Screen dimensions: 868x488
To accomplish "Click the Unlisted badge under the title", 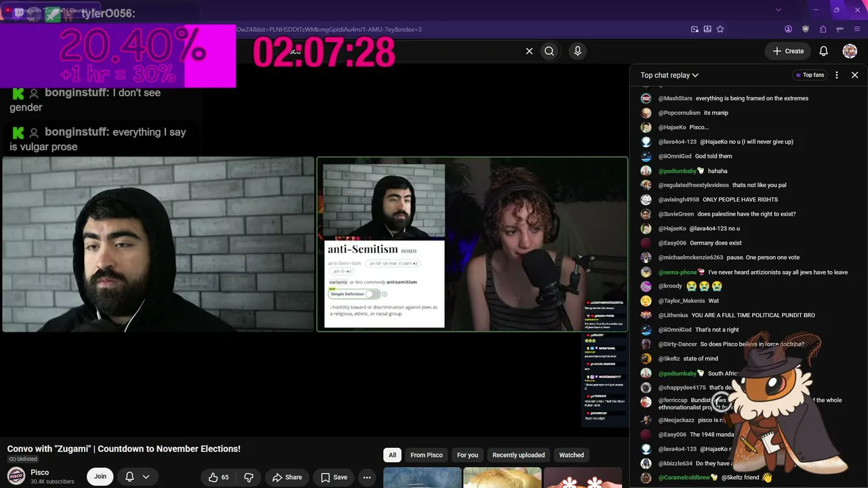I will click(x=22, y=459).
